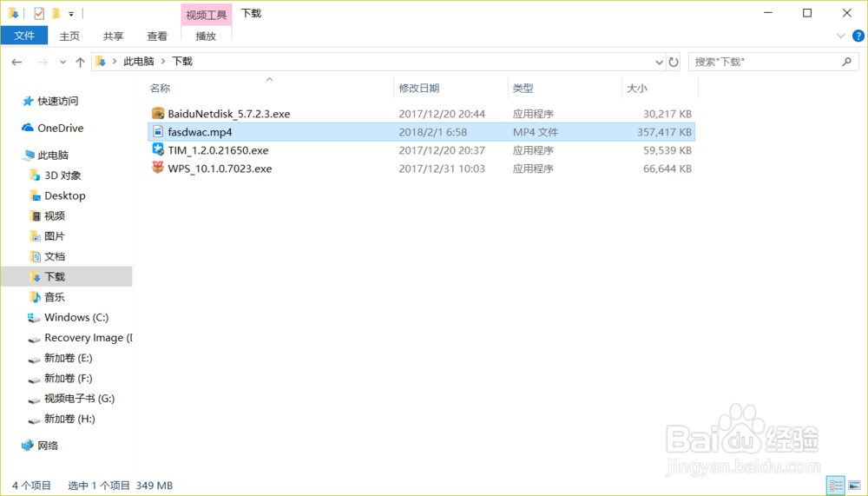Expand the address bar history dropdown
The image size is (868, 496).
pos(659,62)
